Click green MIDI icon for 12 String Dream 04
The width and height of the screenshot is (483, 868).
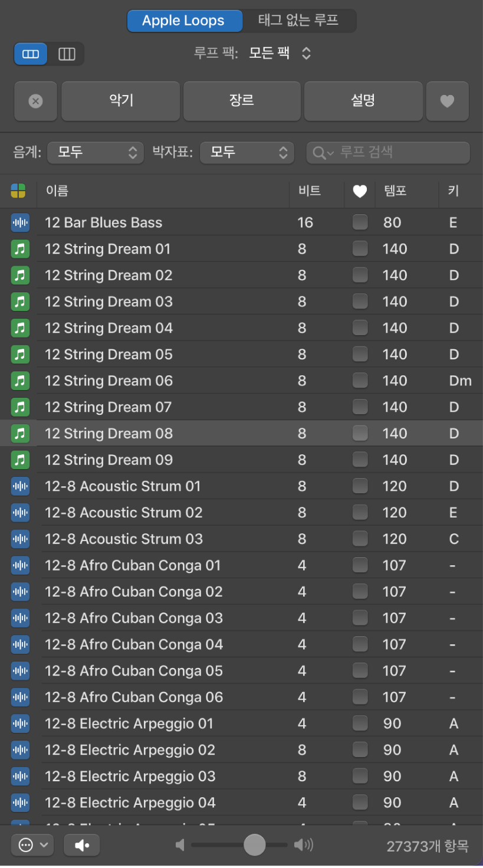(21, 328)
